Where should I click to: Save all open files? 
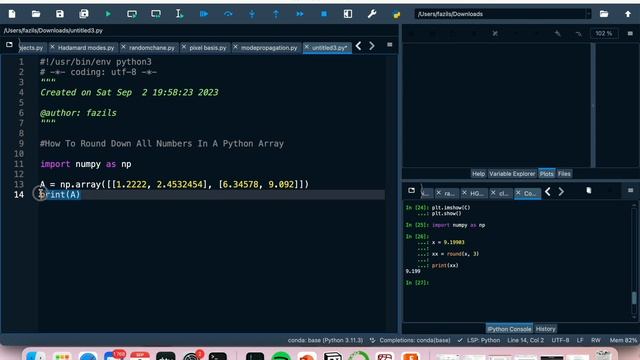(84, 14)
